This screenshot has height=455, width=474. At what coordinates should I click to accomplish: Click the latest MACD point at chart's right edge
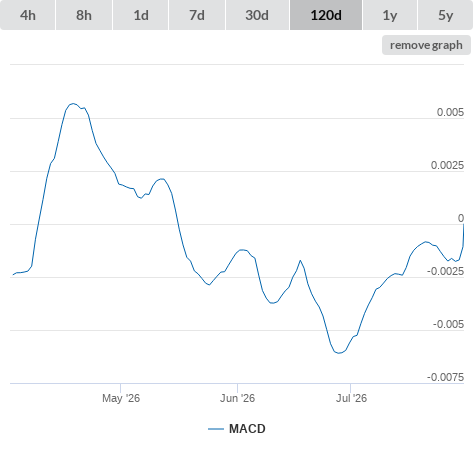[463, 225]
